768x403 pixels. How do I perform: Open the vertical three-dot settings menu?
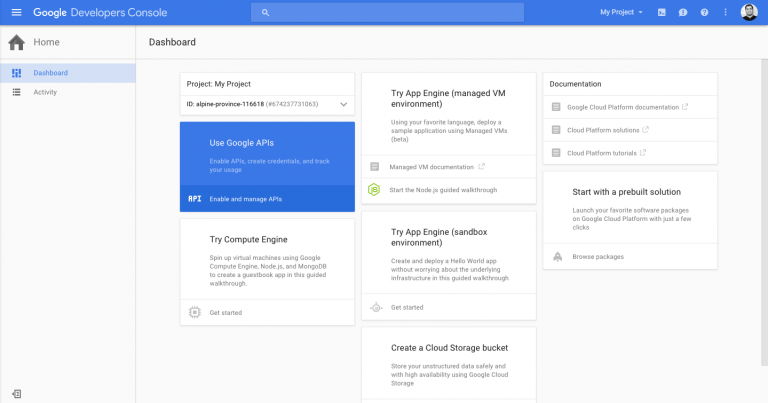point(725,12)
